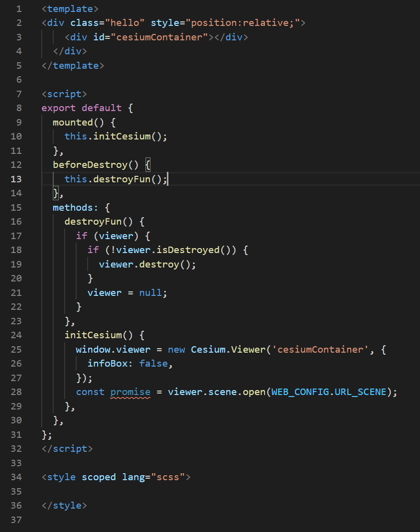Click the infoBox option key
This screenshot has width=420, height=532.
pos(108,363)
